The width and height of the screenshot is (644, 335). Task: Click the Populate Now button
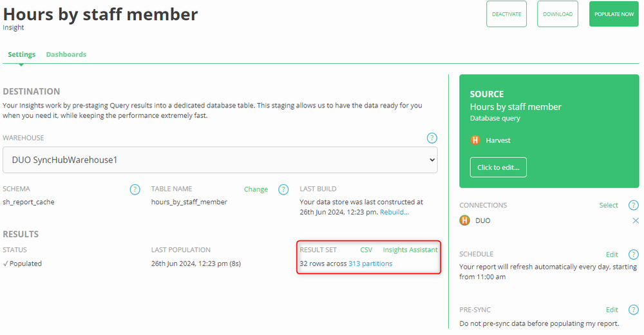(614, 14)
